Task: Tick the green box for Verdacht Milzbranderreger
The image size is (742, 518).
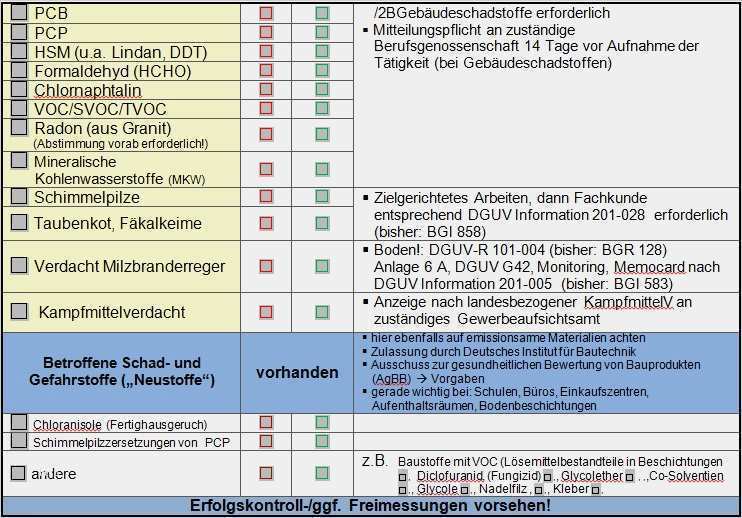Action: [322, 266]
